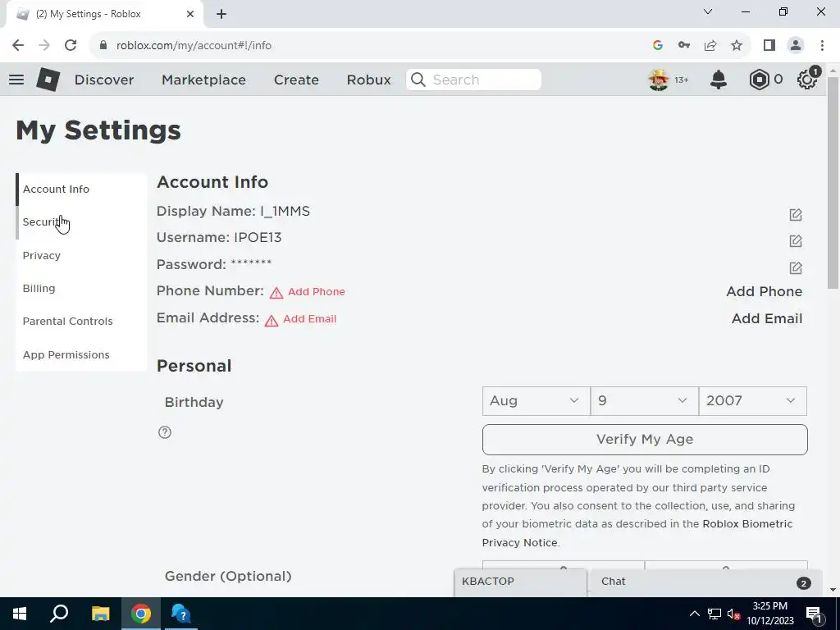Share this page icon
840x630 pixels.
[x=710, y=46]
